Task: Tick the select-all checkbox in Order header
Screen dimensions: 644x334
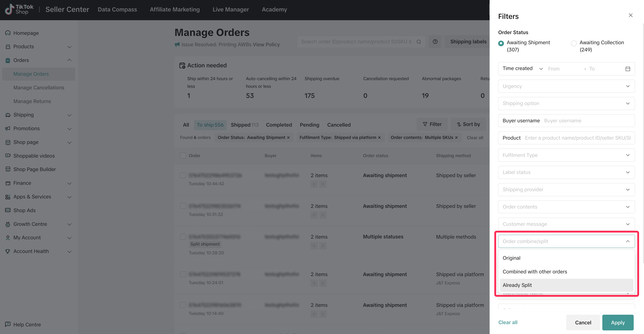Action: pos(183,156)
